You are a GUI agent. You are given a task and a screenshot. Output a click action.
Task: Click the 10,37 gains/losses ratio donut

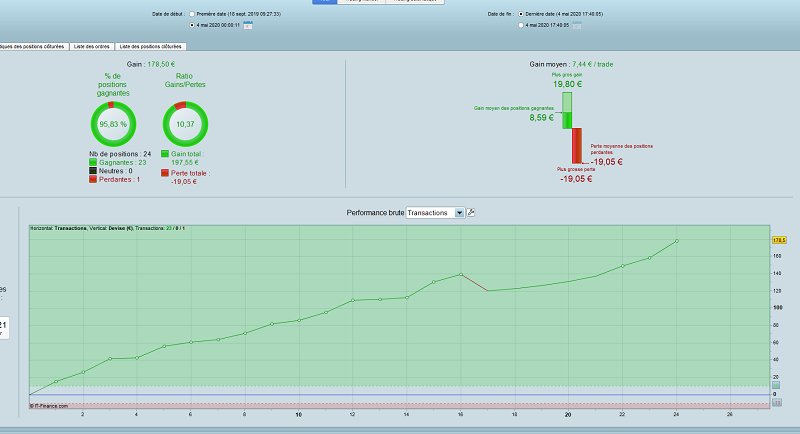click(x=185, y=124)
